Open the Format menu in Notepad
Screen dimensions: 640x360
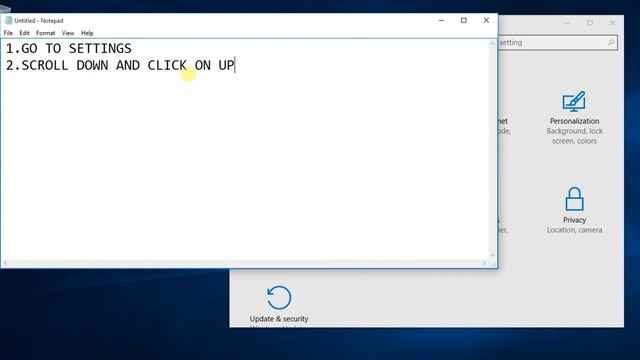[x=45, y=33]
